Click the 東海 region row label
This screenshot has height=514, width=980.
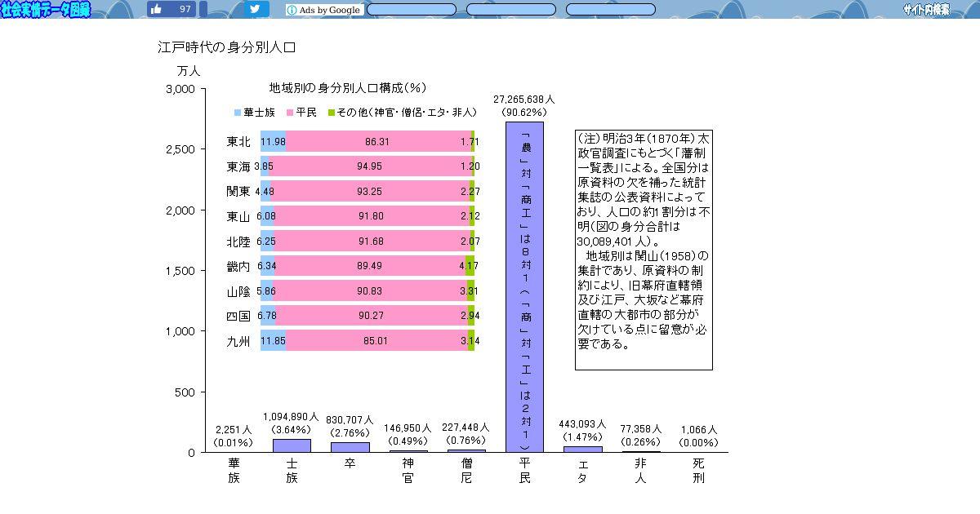[x=238, y=166]
